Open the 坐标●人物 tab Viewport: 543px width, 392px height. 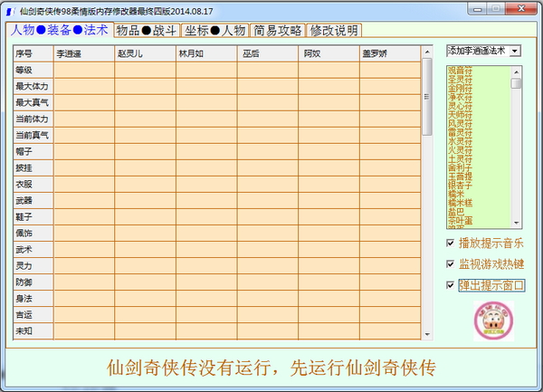coord(214,30)
